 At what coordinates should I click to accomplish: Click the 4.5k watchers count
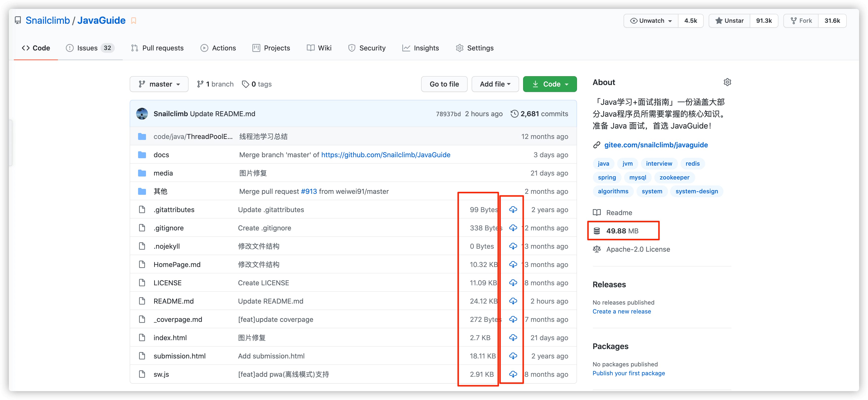(x=690, y=21)
